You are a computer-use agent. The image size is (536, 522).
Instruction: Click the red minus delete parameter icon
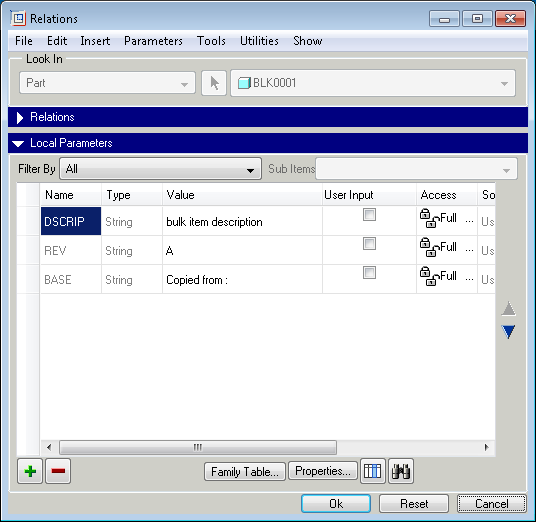tap(58, 471)
